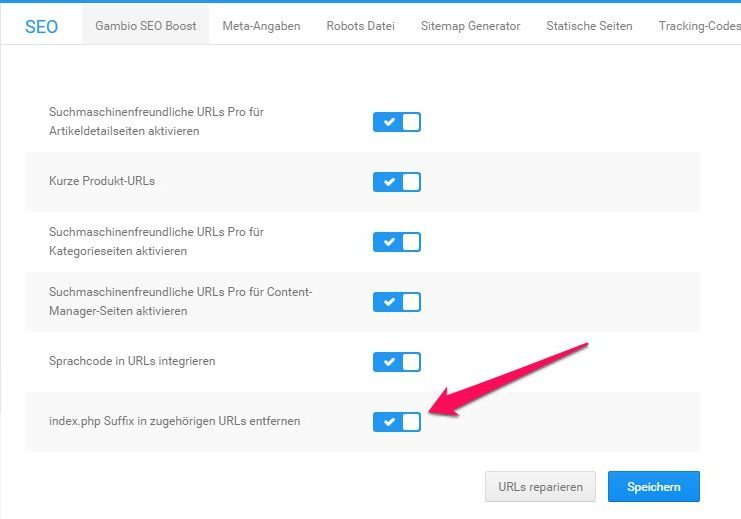The image size is (741, 519).
Task: Switch off URLs Pro for Content-Manager-Seiten
Action: [396, 302]
